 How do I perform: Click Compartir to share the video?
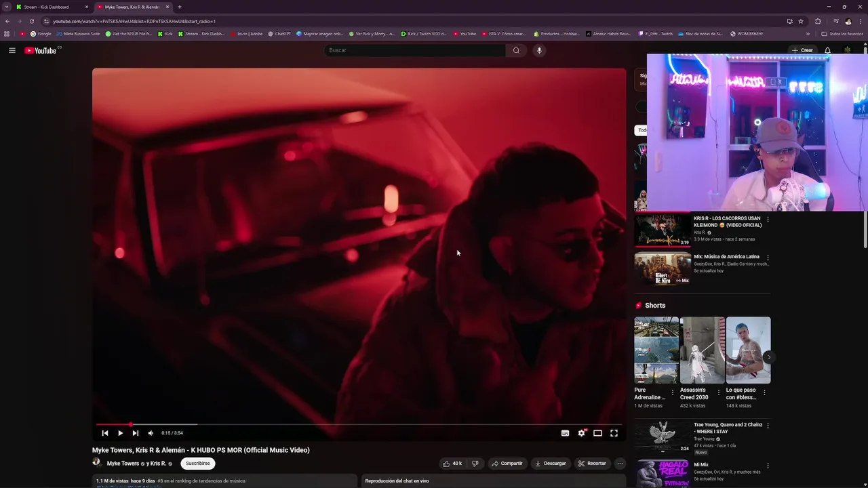tap(507, 464)
